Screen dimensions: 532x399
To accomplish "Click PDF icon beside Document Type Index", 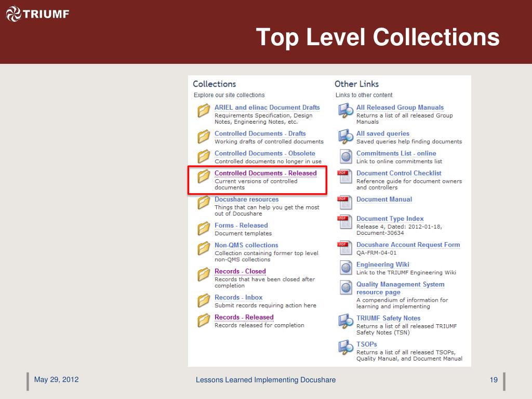I will 345,222.
